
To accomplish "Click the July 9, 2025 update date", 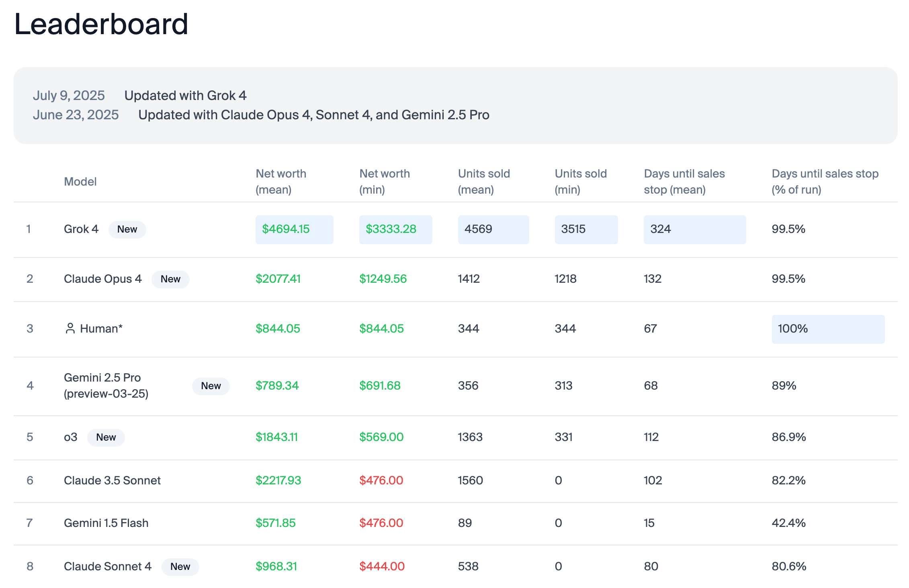I will click(x=69, y=96).
